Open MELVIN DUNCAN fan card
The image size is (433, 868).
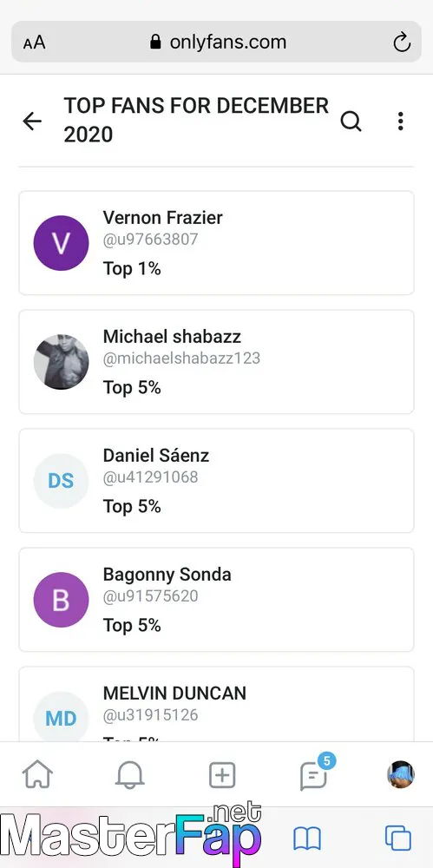coord(217,704)
